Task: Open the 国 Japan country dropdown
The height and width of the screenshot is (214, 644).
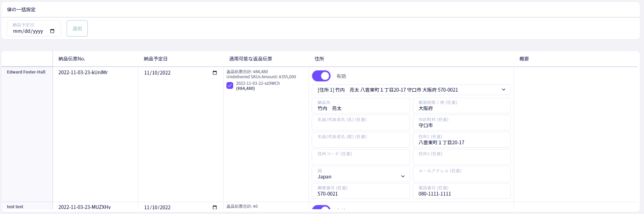Action: point(361,174)
